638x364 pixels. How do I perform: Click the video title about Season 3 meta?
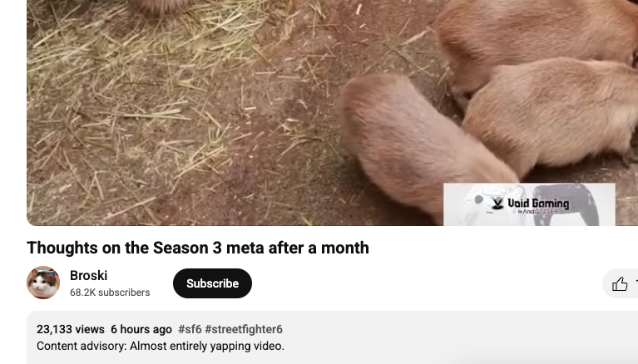(198, 248)
